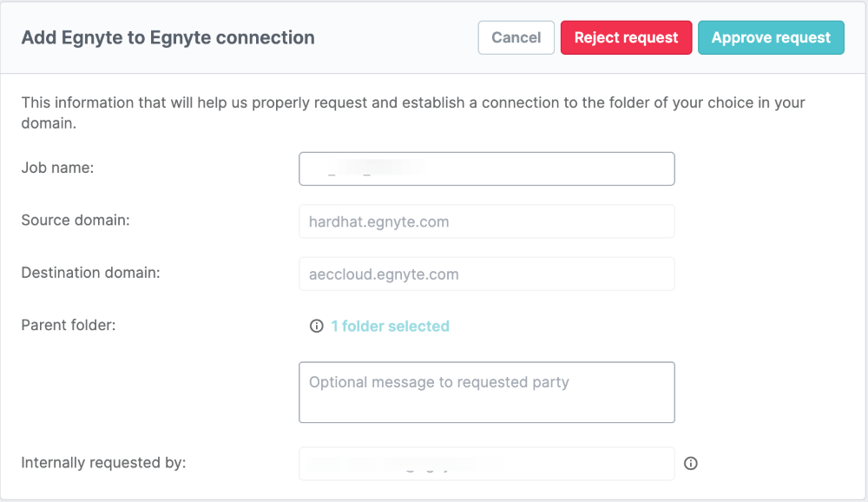This screenshot has height=502, width=868.
Task: Click the Destination domain label
Action: pyautogui.click(x=90, y=273)
